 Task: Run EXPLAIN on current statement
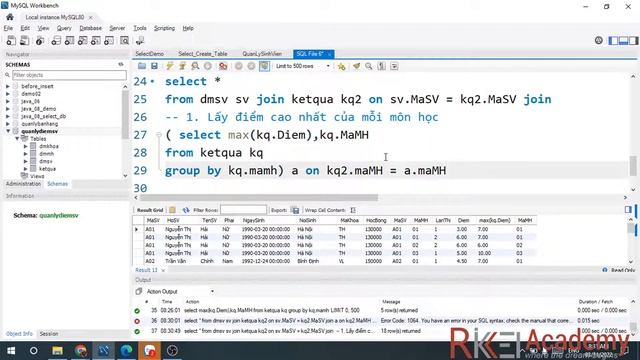tap(195, 66)
